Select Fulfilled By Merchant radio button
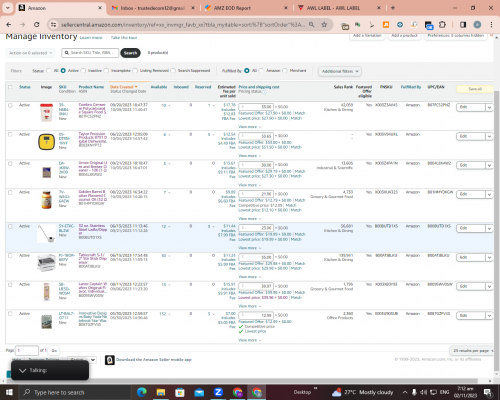 [285, 71]
